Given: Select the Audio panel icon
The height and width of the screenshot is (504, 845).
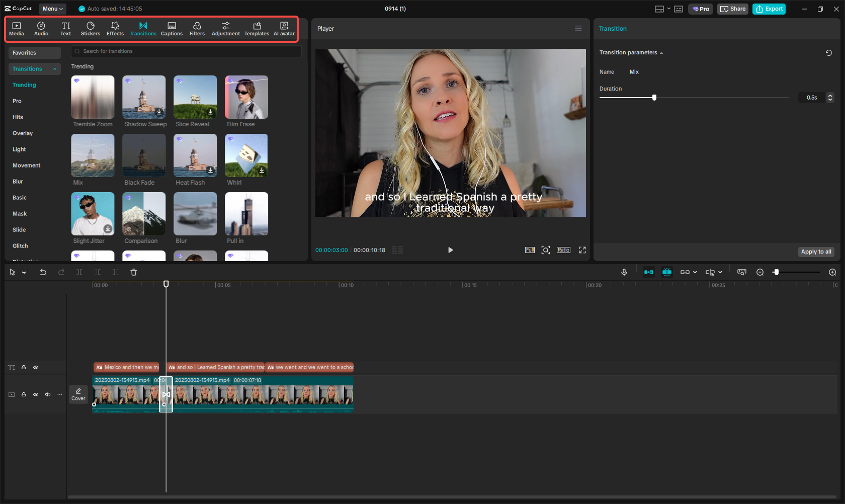Looking at the screenshot, I should click(x=41, y=28).
